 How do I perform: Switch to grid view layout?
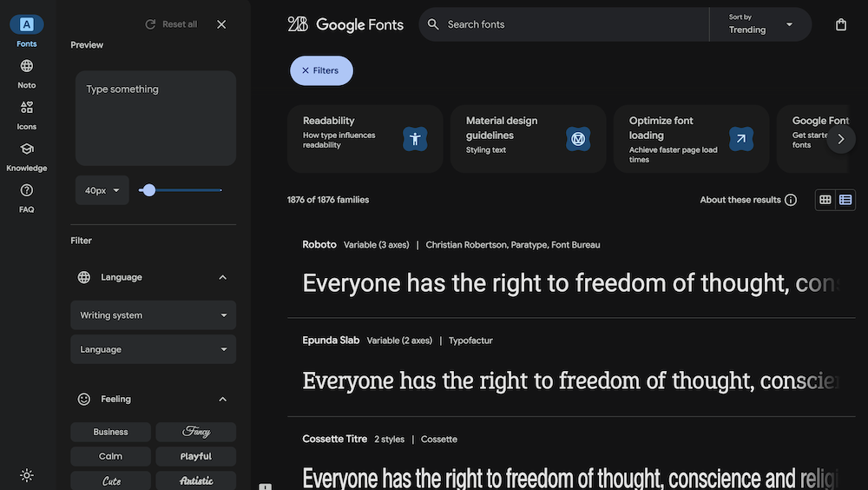(x=825, y=200)
